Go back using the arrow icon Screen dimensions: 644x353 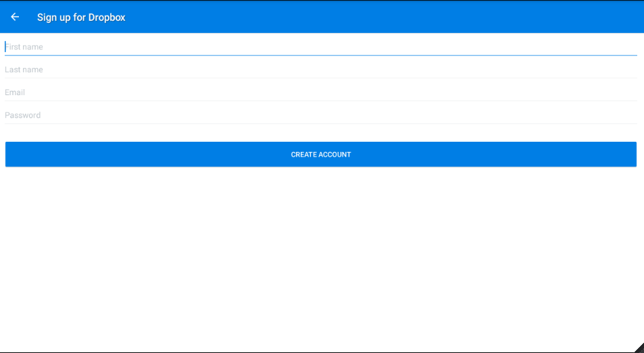pyautogui.click(x=15, y=17)
